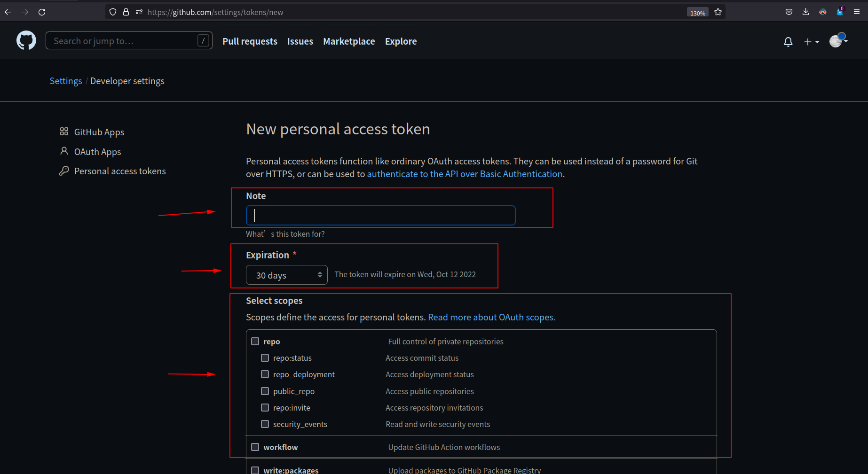
Task: Open the plus create-new dropdown
Action: 812,42
